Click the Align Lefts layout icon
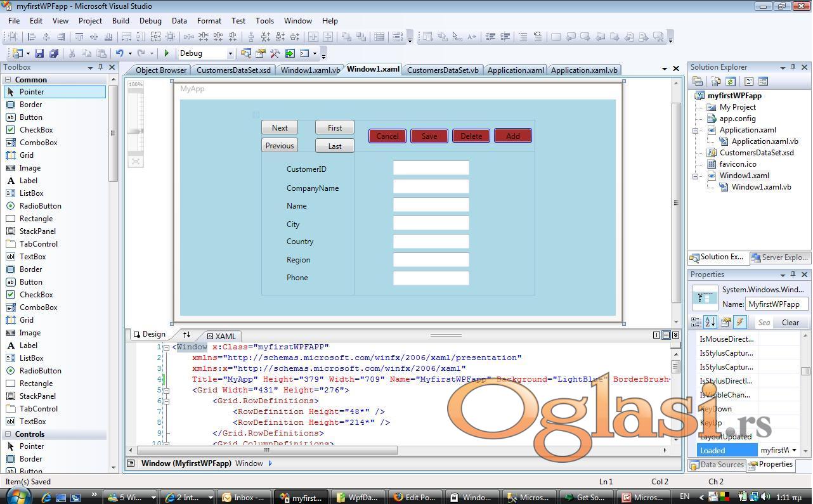Viewport: 813px width, 504px height. [31, 37]
